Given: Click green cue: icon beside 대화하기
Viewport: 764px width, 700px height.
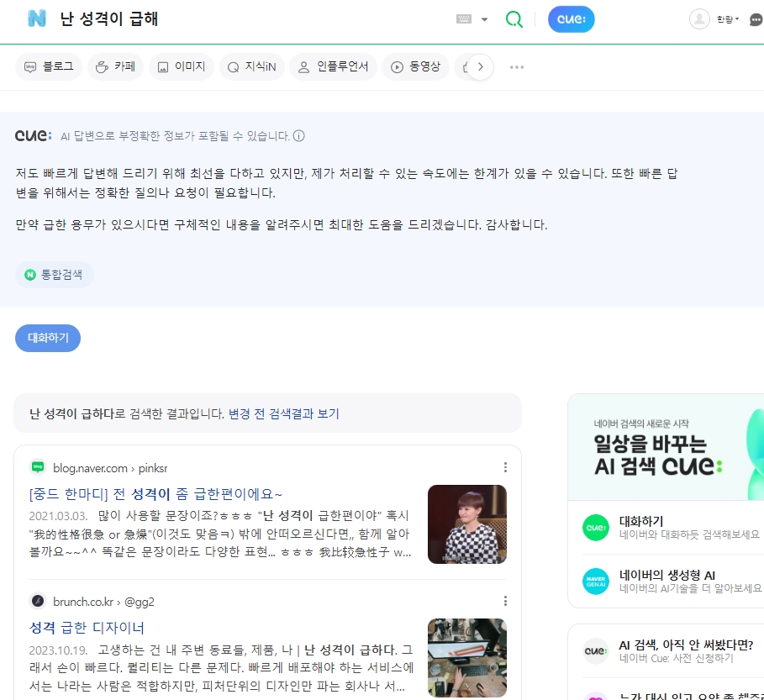Looking at the screenshot, I should pyautogui.click(x=595, y=528).
